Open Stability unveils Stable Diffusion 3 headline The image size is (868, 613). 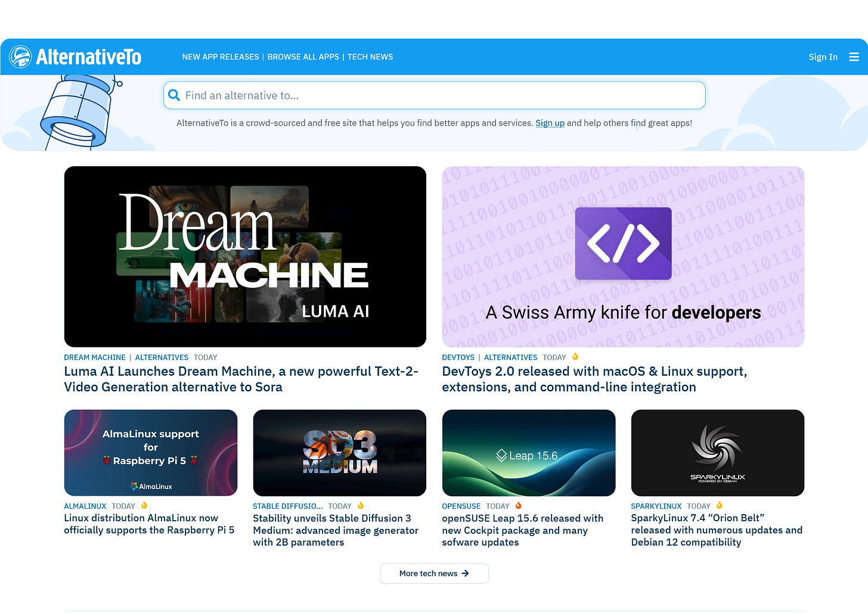point(336,530)
